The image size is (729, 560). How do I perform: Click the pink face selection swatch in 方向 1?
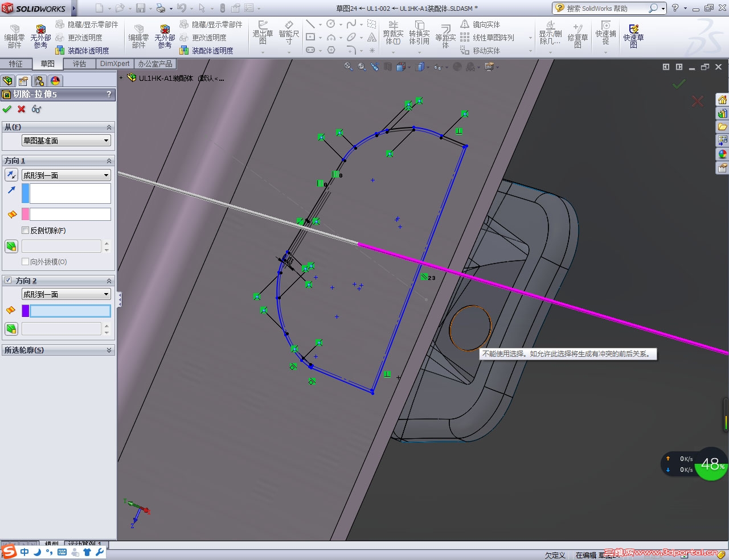click(x=25, y=214)
